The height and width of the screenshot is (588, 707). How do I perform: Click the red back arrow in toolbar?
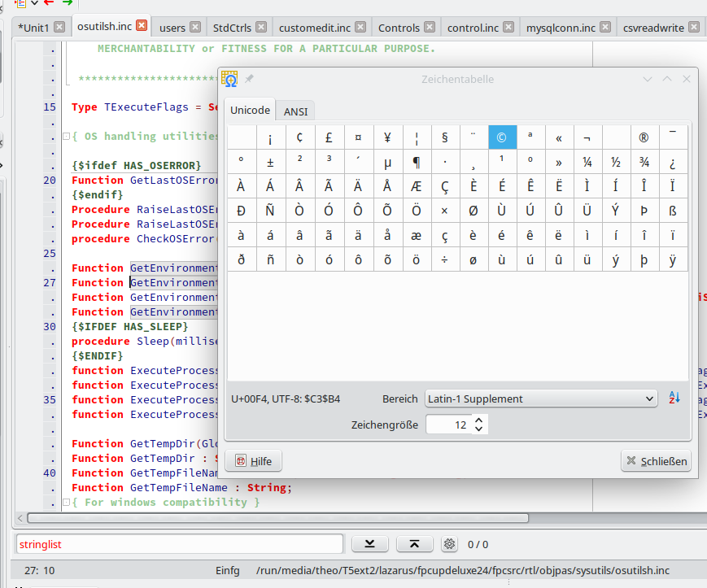coord(49,2)
